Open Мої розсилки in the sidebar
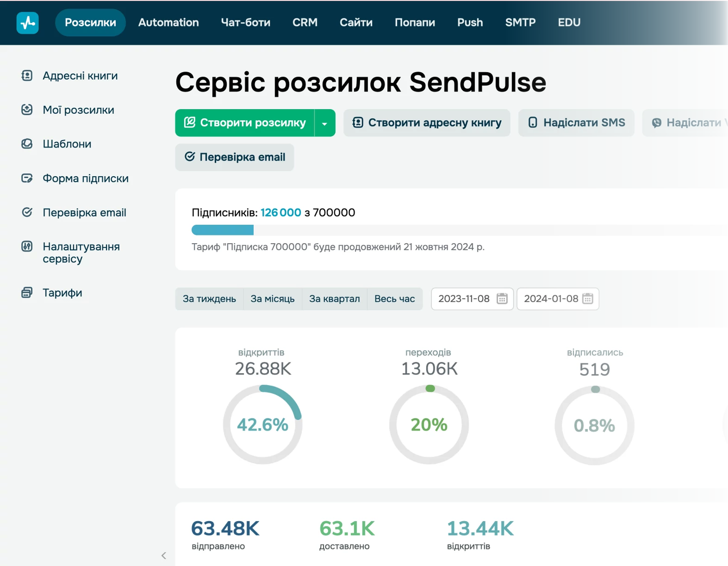This screenshot has width=728, height=566. [x=78, y=110]
